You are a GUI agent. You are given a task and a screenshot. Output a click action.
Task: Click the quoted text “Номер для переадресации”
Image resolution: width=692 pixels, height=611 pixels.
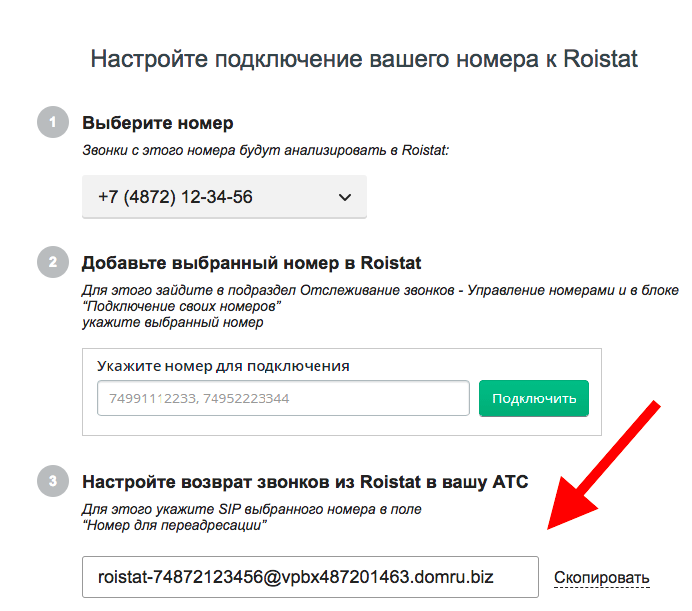(174, 525)
